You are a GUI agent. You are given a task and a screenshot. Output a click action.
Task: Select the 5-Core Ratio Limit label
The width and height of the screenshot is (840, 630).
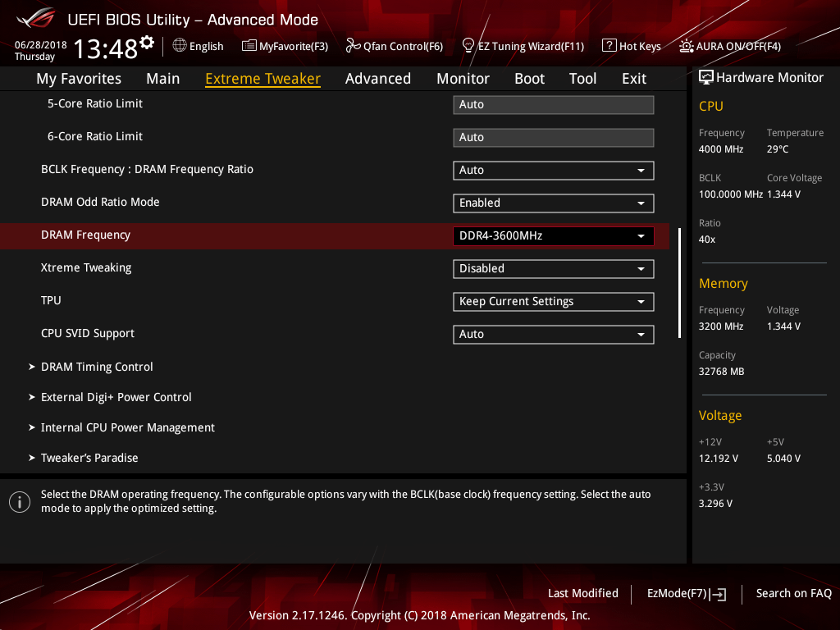click(x=95, y=104)
